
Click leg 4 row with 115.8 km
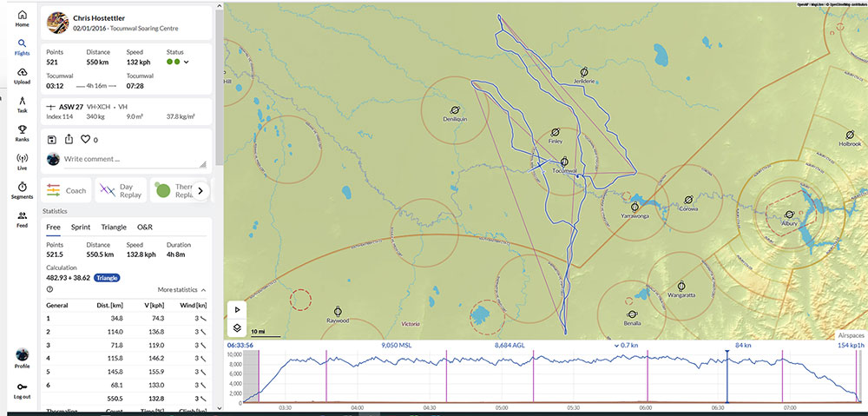126,359
